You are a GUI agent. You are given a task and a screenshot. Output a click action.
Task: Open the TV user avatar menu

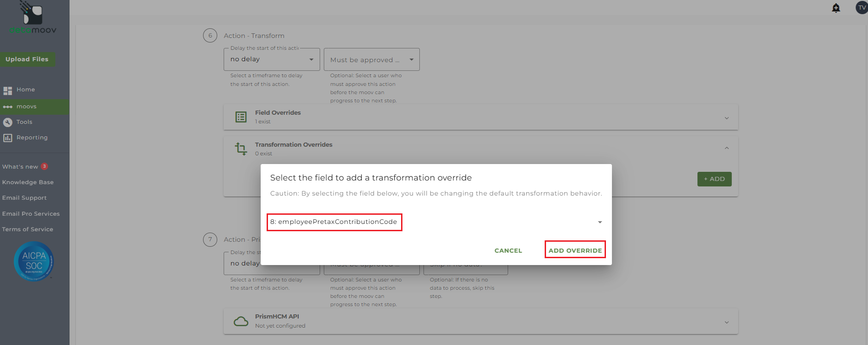pyautogui.click(x=862, y=8)
